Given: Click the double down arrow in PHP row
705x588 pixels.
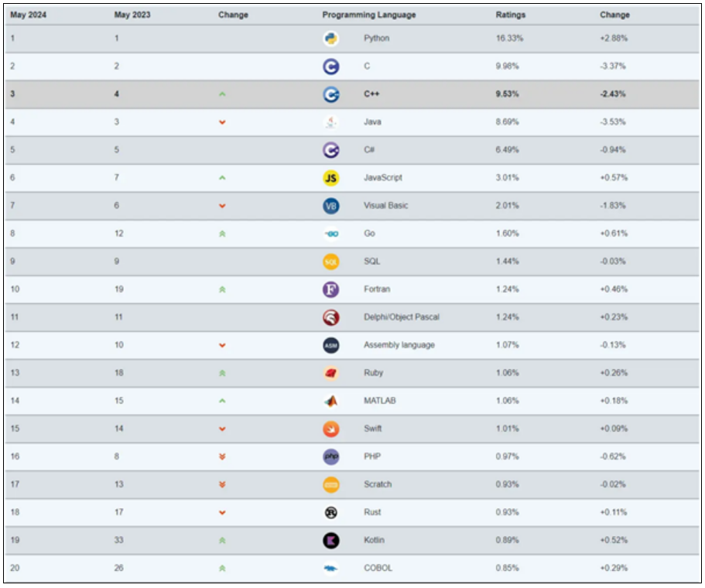Looking at the screenshot, I should [x=222, y=456].
